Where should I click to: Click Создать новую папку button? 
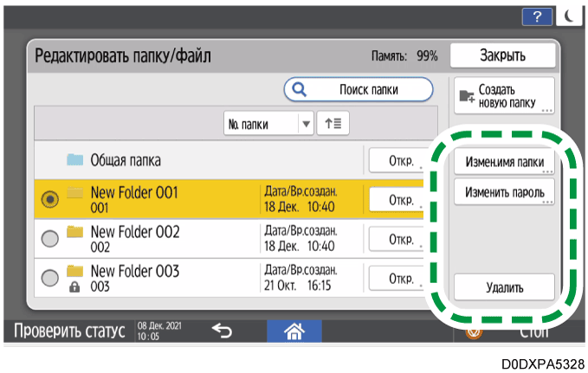pyautogui.click(x=503, y=96)
